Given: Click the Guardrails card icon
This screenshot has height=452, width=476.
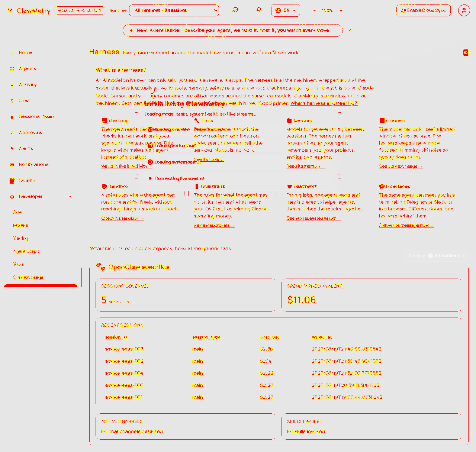Looking at the screenshot, I should point(197,187).
